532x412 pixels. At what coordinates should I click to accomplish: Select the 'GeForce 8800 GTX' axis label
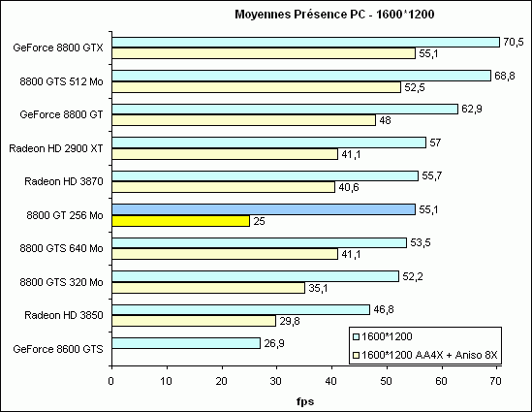click(x=58, y=48)
